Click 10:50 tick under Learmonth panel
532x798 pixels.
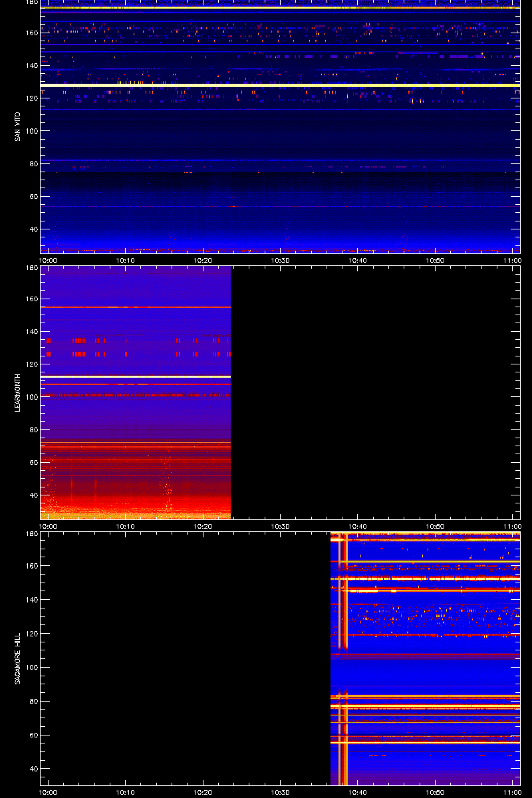(x=435, y=526)
